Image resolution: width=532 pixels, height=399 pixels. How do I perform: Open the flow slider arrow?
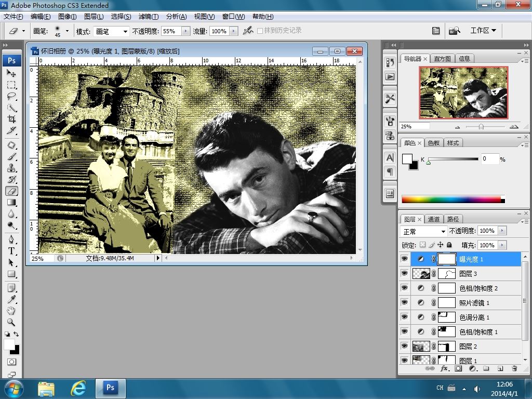pos(233,31)
